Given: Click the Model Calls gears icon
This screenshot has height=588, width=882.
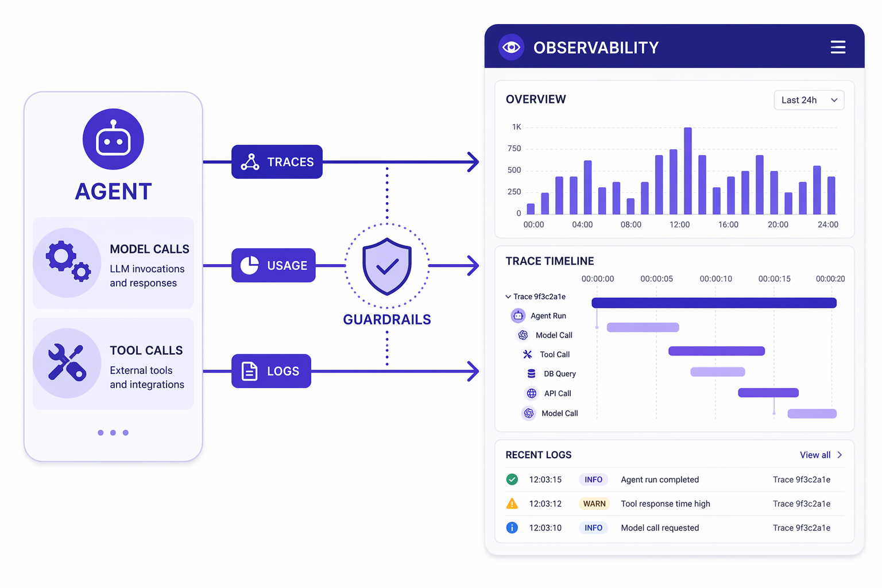Looking at the screenshot, I should 68,262.
